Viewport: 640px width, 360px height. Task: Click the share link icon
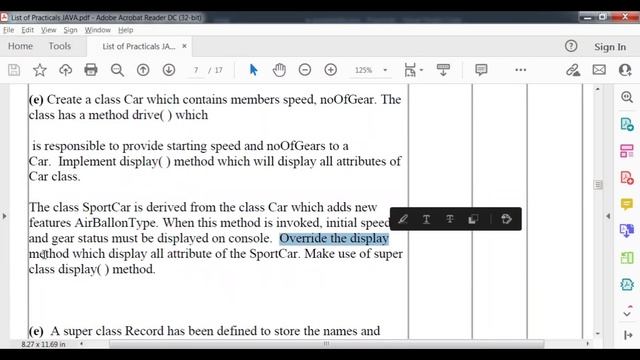[x=573, y=70]
